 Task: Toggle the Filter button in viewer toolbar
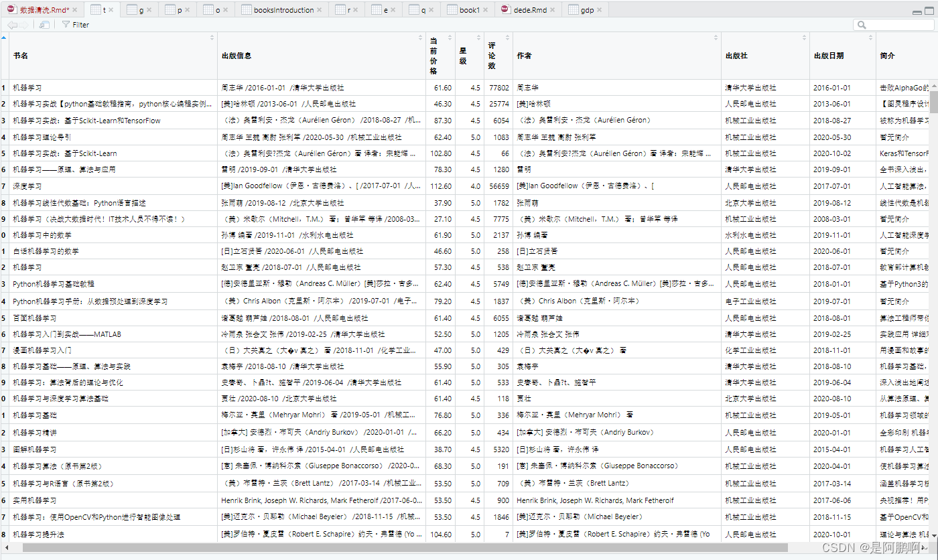click(x=75, y=25)
